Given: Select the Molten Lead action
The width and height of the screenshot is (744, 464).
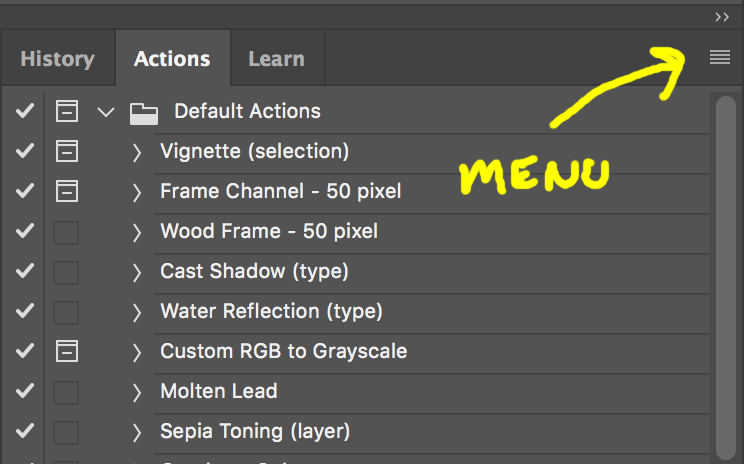Looking at the screenshot, I should (x=219, y=391).
